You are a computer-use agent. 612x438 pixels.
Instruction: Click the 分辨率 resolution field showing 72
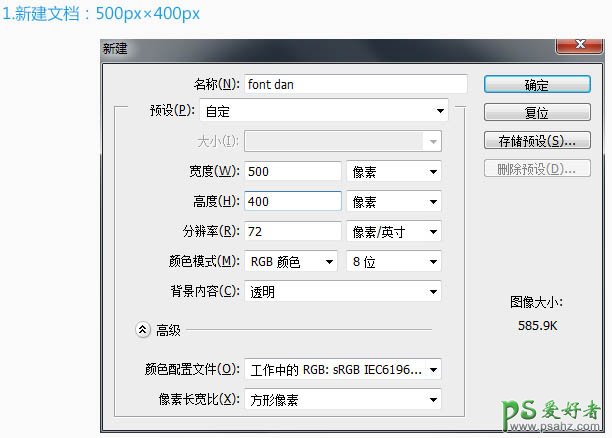point(292,231)
